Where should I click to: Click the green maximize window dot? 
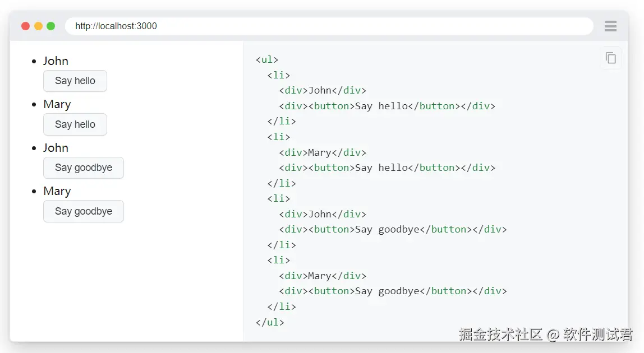coord(51,26)
